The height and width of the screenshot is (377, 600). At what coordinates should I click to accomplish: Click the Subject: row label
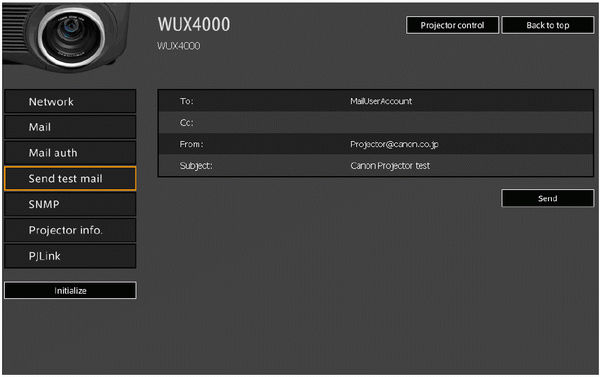[196, 166]
